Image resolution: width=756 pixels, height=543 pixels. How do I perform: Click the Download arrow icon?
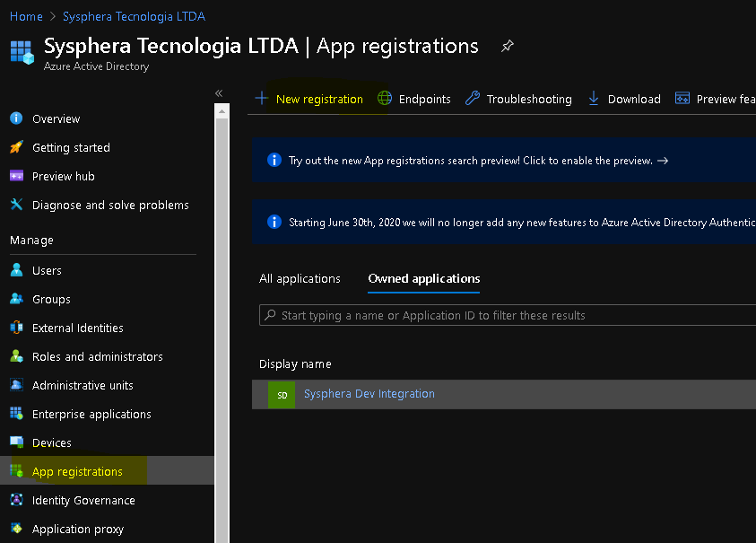click(594, 99)
